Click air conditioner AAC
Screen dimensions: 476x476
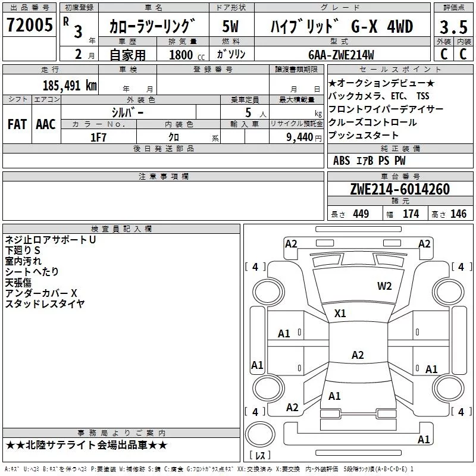(x=46, y=124)
